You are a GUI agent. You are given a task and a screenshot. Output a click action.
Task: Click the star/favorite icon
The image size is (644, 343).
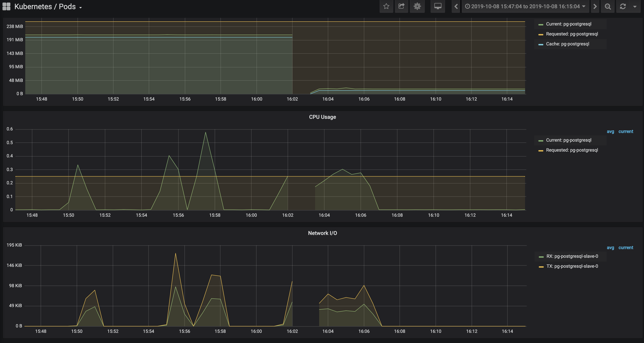386,6
